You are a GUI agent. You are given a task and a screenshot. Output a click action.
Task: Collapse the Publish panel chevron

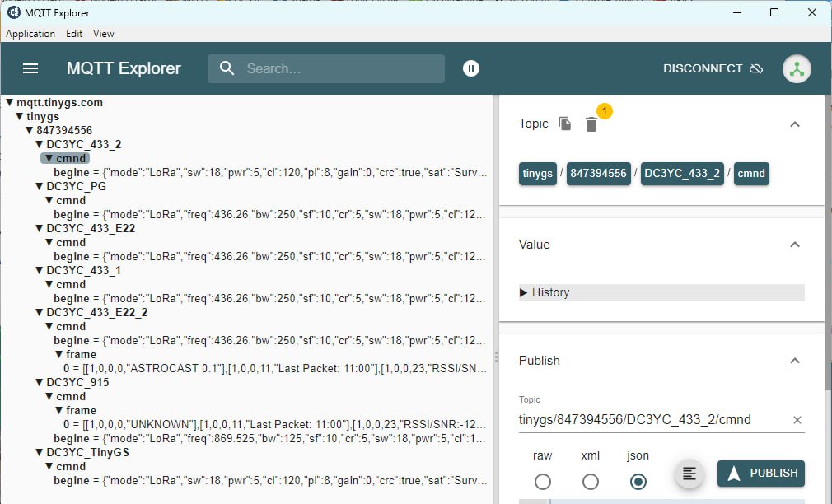[x=794, y=361]
